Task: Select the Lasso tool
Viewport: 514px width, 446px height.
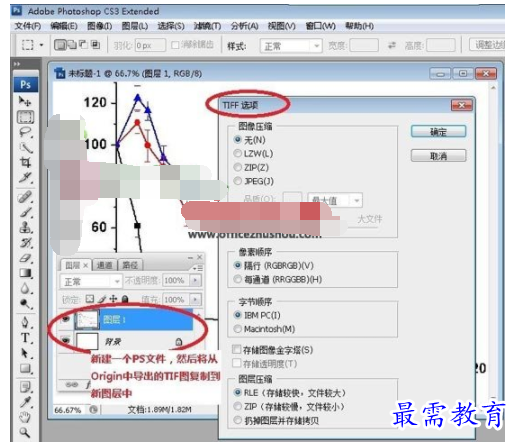Action: coord(25,132)
